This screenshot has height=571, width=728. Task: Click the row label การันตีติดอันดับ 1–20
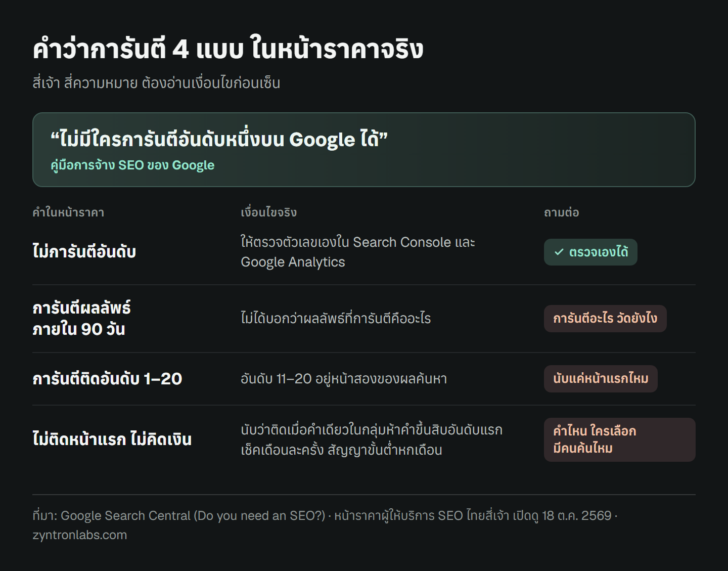107,379
